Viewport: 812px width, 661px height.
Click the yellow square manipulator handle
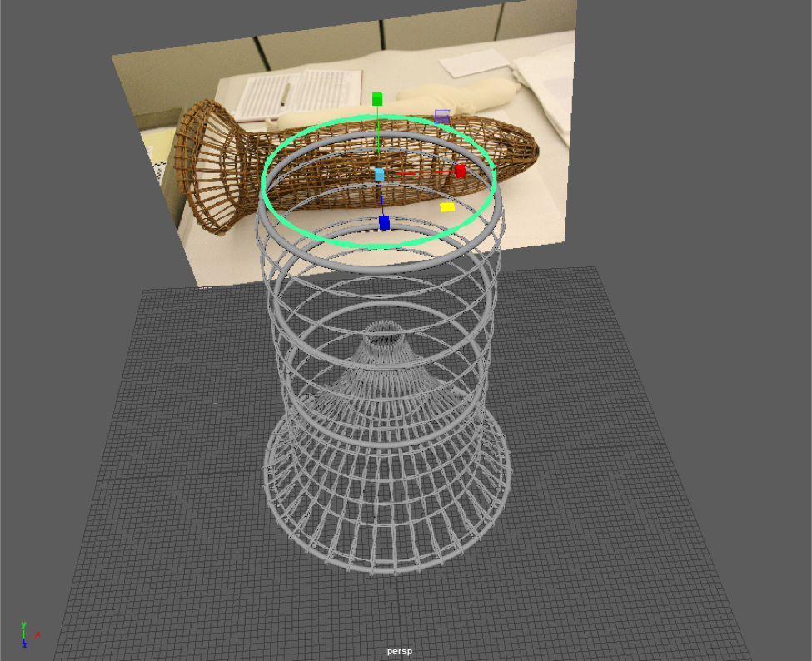447,207
